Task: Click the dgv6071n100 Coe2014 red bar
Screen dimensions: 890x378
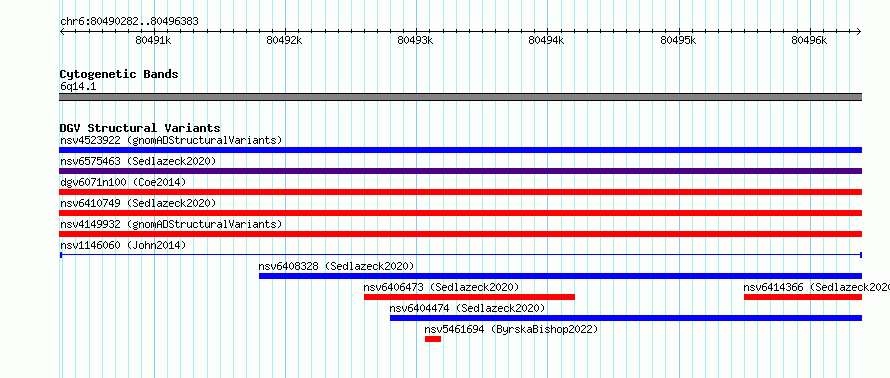Action: tap(460, 192)
